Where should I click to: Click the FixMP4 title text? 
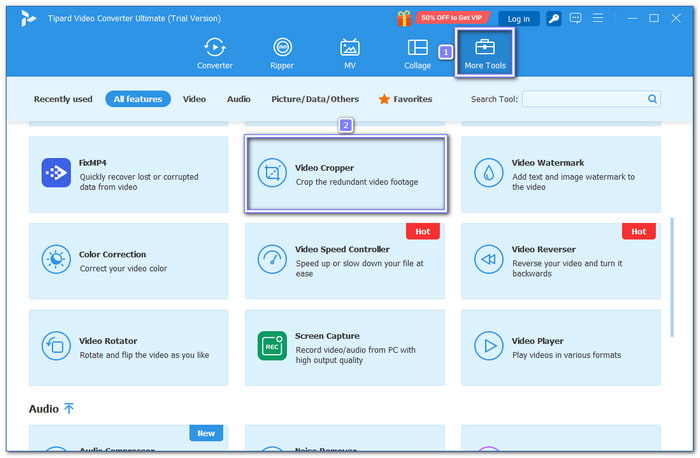pyautogui.click(x=93, y=163)
